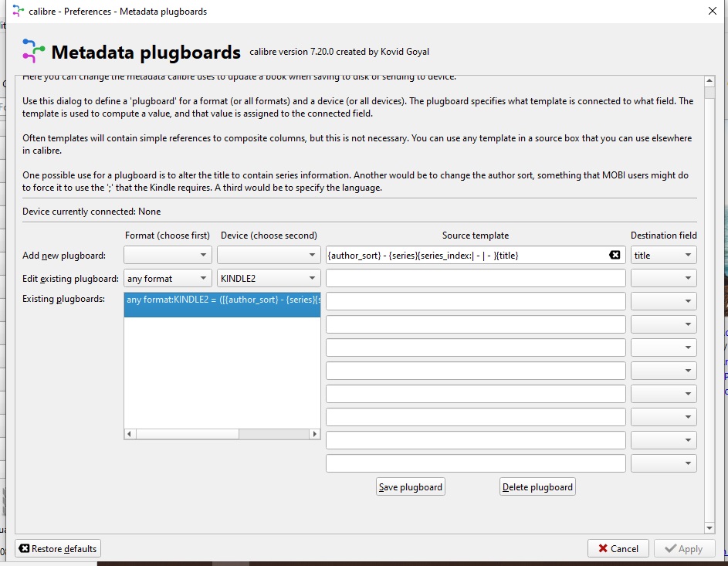Open the fifth row destination field dropdown
The height and width of the screenshot is (566, 728).
663,347
